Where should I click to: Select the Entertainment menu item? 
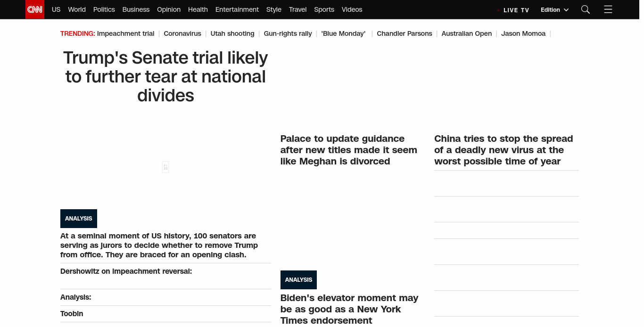click(x=237, y=9)
